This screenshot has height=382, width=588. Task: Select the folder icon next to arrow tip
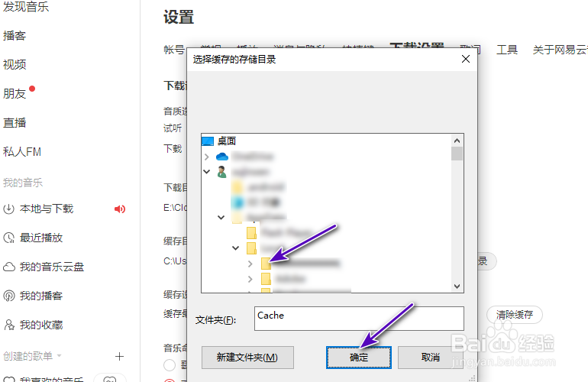[x=266, y=264]
